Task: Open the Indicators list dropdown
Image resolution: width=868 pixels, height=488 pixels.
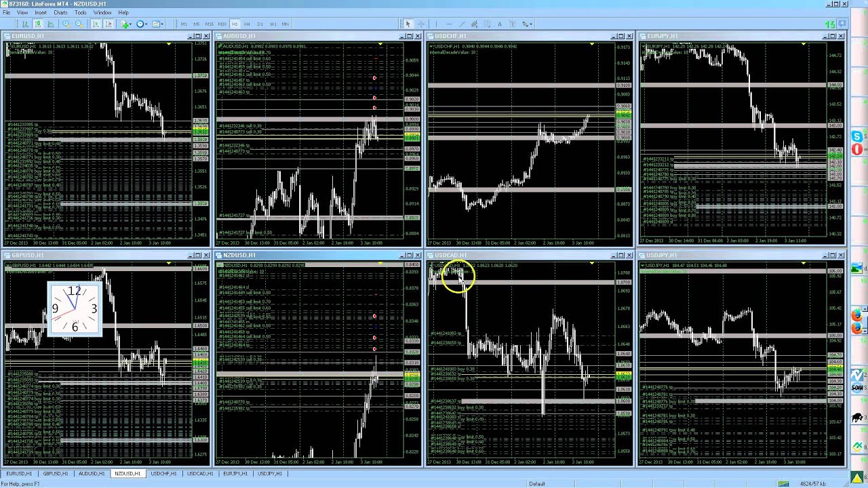Action: click(x=126, y=24)
